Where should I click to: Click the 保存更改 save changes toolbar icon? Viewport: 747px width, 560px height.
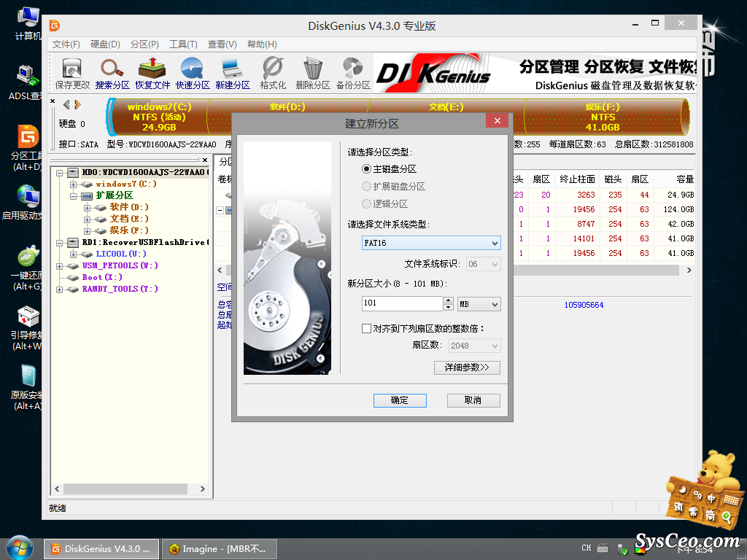[72, 74]
